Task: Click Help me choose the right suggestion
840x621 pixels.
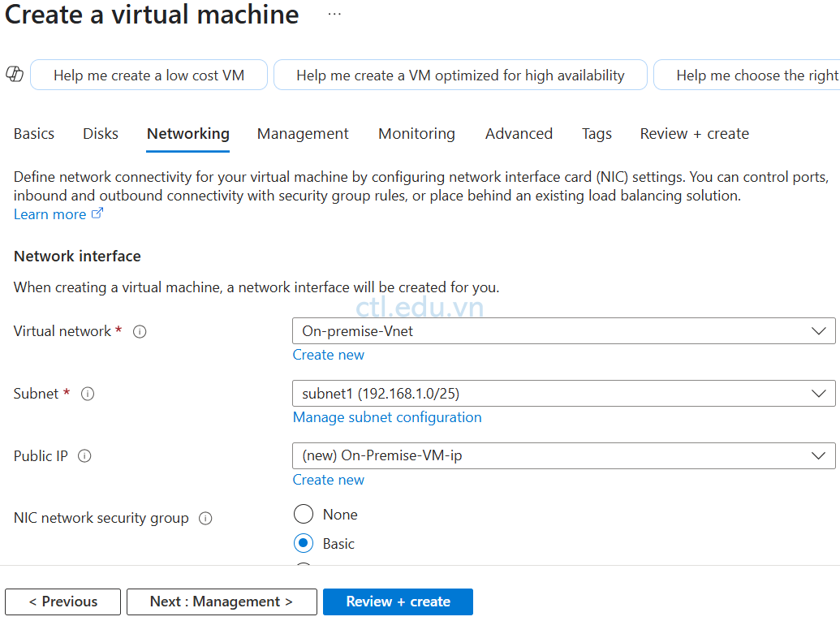Action: point(747,75)
